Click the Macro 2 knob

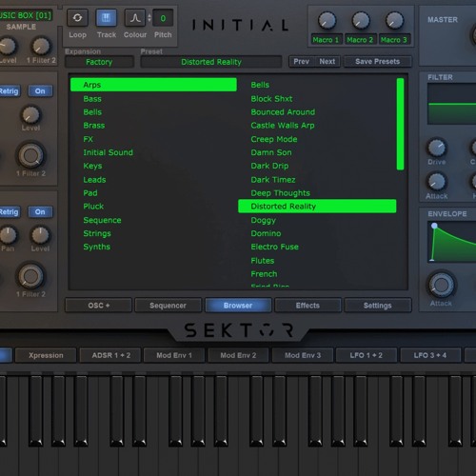pyautogui.click(x=361, y=21)
